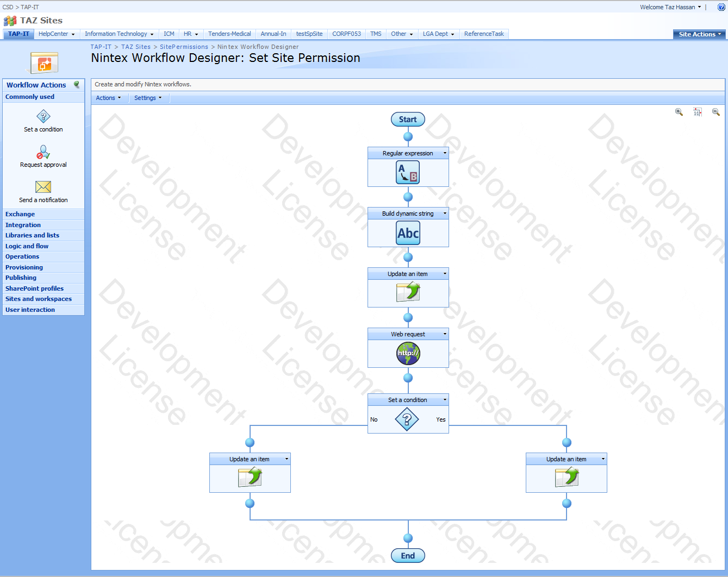This screenshot has height=577, width=728.
Task: Click the connector dot below Start
Action: click(408, 136)
